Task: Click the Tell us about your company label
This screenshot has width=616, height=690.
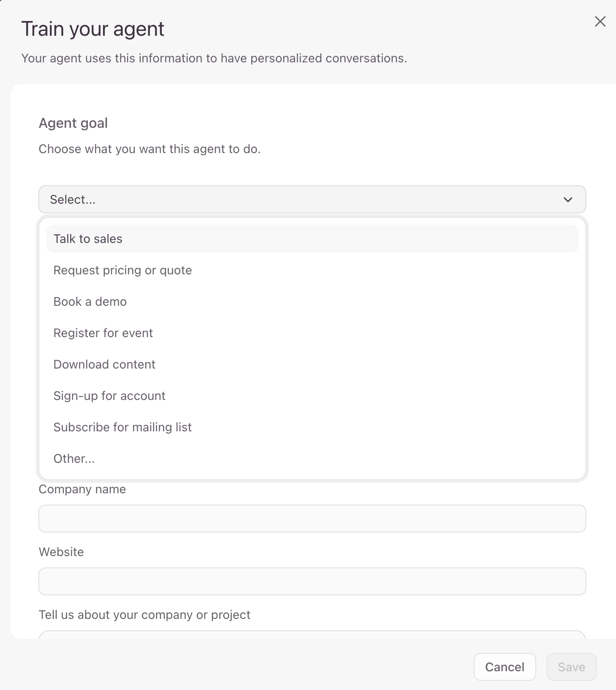Action: coord(144,615)
